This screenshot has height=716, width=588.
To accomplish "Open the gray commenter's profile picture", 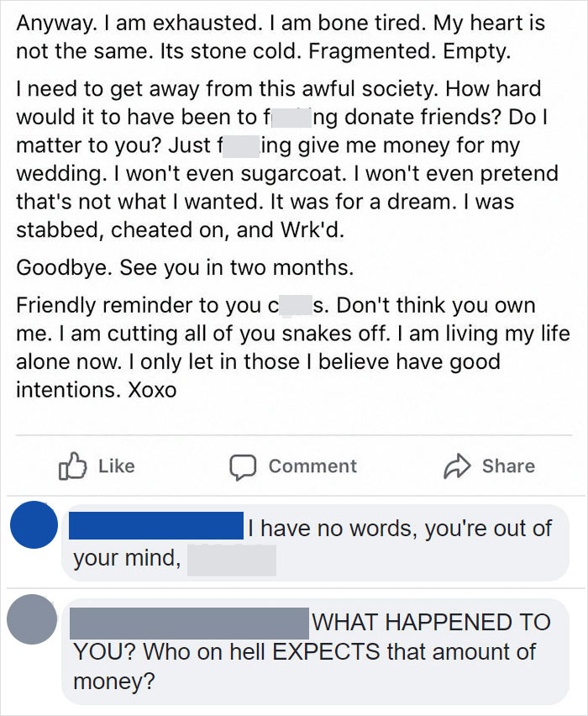I will pyautogui.click(x=34, y=620).
